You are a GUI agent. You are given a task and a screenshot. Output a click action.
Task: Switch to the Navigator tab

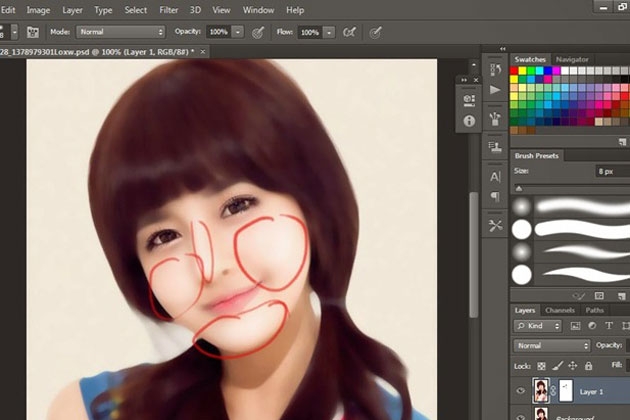tap(572, 60)
